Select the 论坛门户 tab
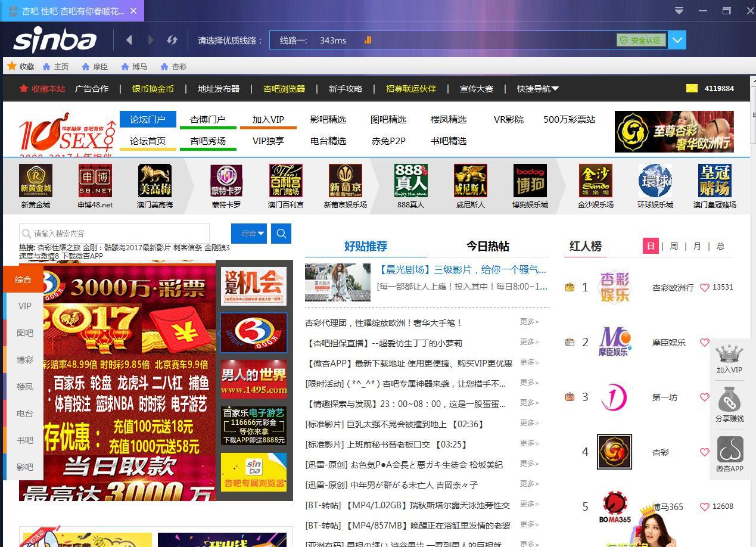This screenshot has height=547, width=756. tap(148, 119)
